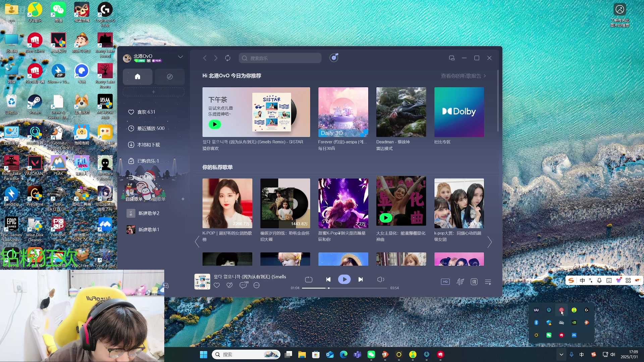Select the 自建歌单 tab

pos(134,199)
